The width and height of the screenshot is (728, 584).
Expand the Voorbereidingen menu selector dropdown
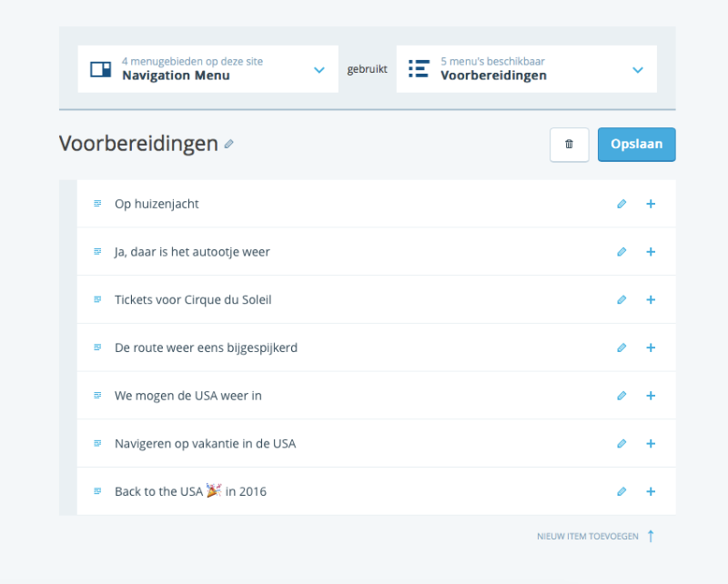point(526,69)
